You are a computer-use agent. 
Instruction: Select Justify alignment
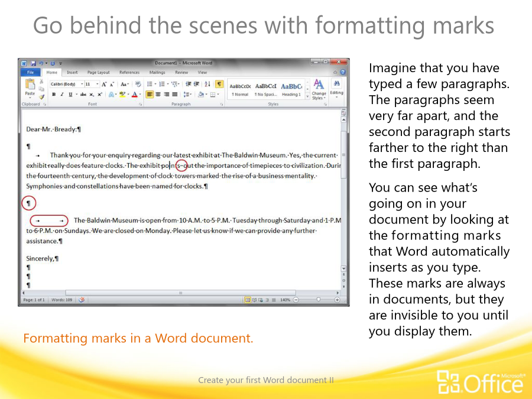[175, 95]
